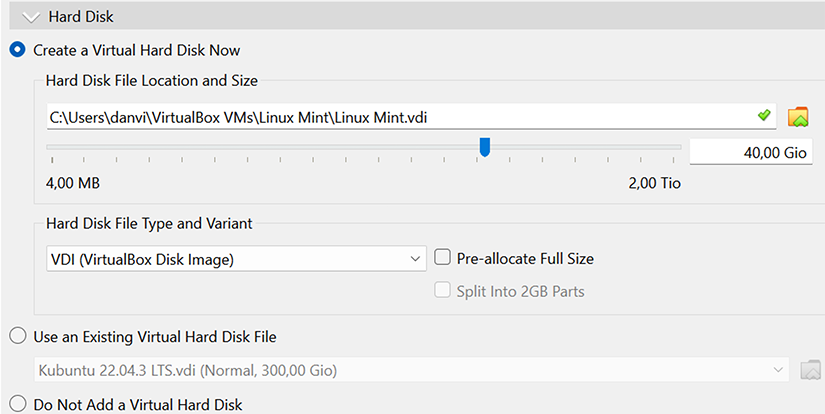Enable Pre-allocate Full Size checkbox

click(443, 259)
